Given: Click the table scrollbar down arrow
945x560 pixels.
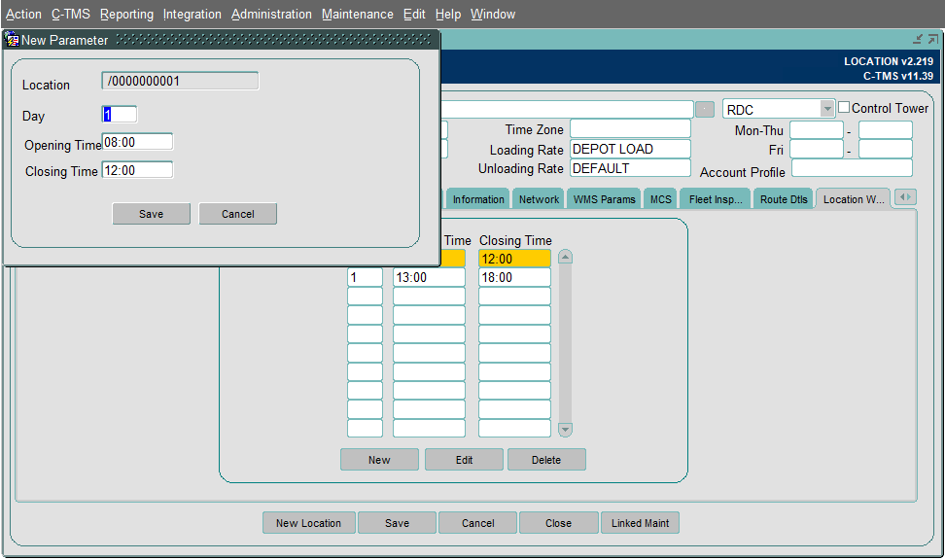Looking at the screenshot, I should 565,429.
